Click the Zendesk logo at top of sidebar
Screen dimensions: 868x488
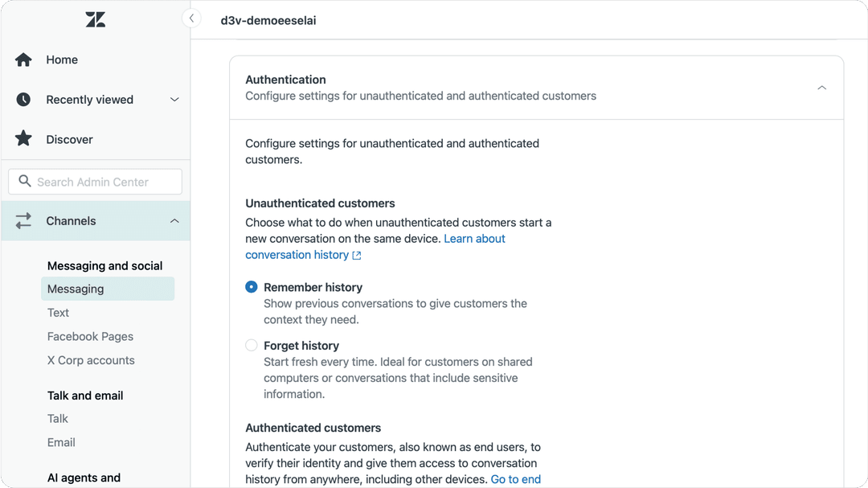[x=95, y=18]
